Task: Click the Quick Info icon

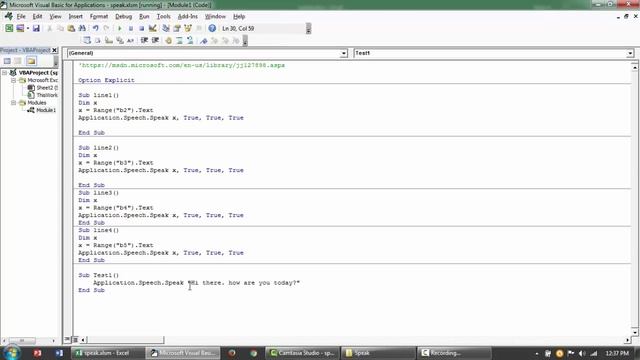Action: coord(109,40)
